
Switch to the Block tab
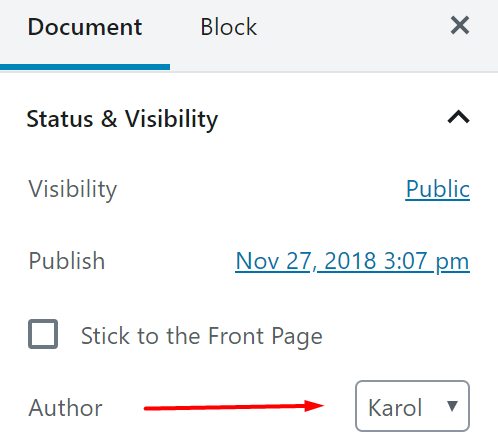[229, 27]
